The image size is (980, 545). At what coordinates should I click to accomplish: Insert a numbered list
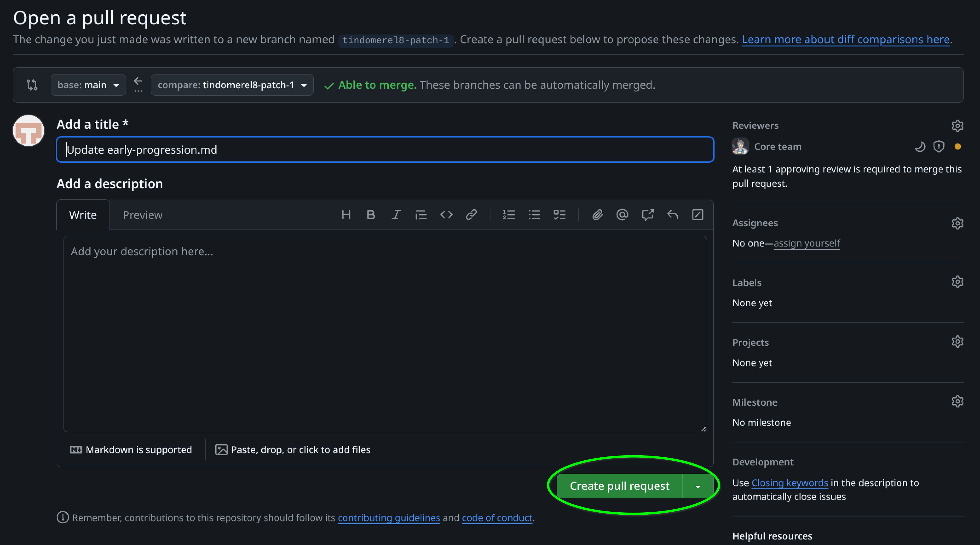tap(509, 215)
